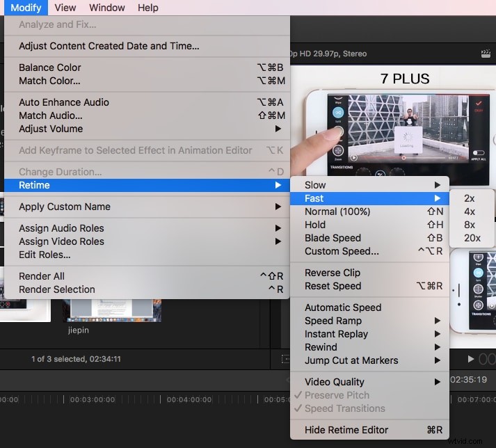Screen dimensions: 496x448
Task: Select Automatic Speed
Action: tap(369, 307)
